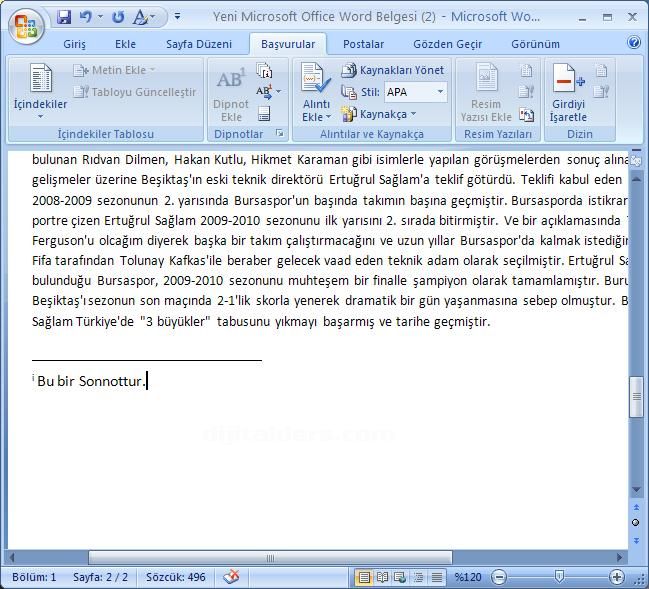Viewport: 649px width, 589px height.
Task: Click the next page double-arrow button
Action: 636,540
